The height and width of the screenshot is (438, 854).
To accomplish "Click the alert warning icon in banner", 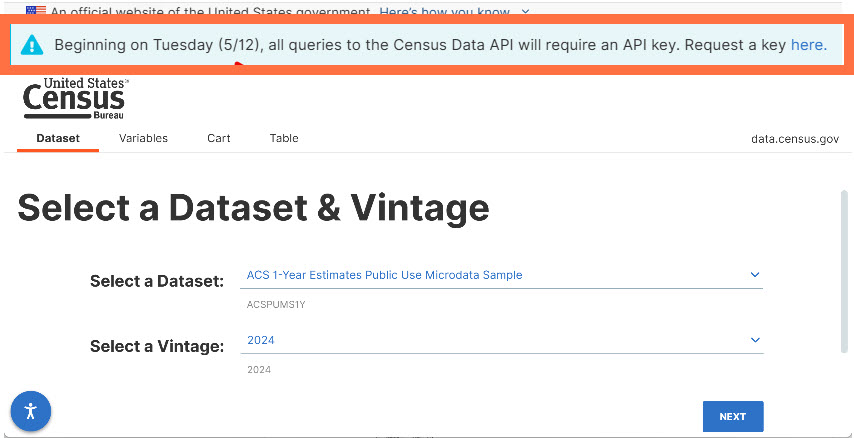I will [32, 45].
